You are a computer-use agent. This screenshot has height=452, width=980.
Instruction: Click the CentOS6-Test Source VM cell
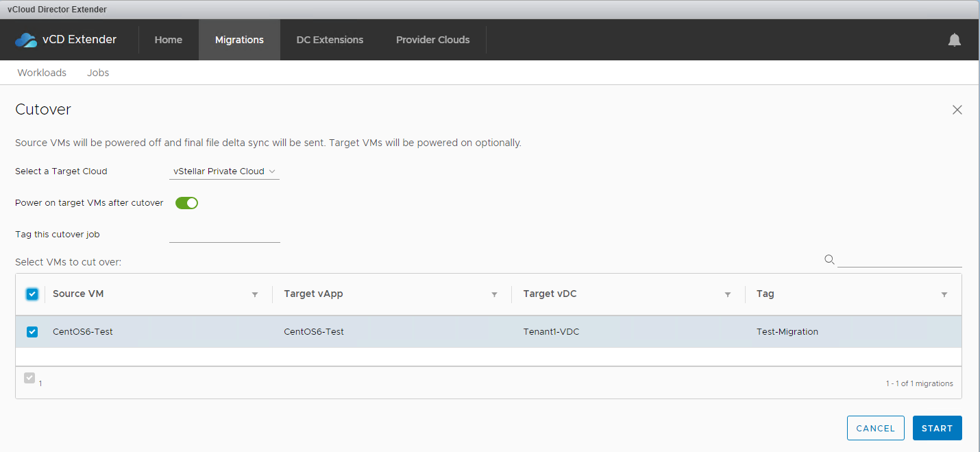pyautogui.click(x=83, y=332)
